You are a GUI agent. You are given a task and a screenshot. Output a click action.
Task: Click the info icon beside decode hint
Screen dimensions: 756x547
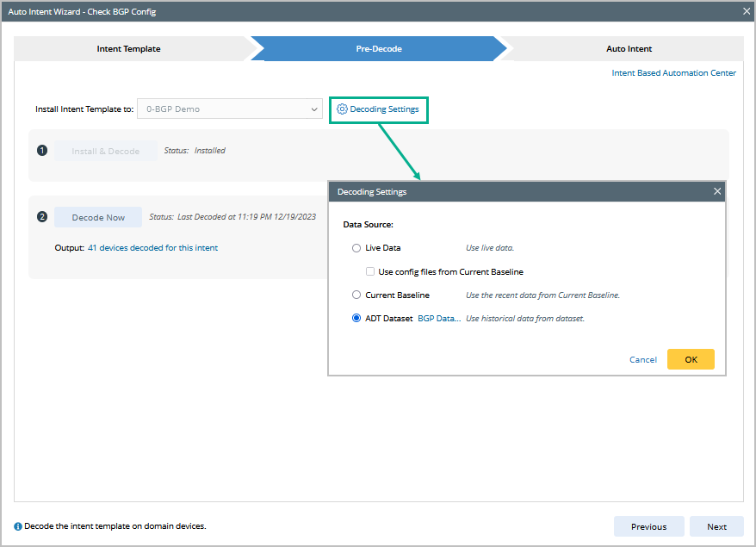[x=18, y=526]
